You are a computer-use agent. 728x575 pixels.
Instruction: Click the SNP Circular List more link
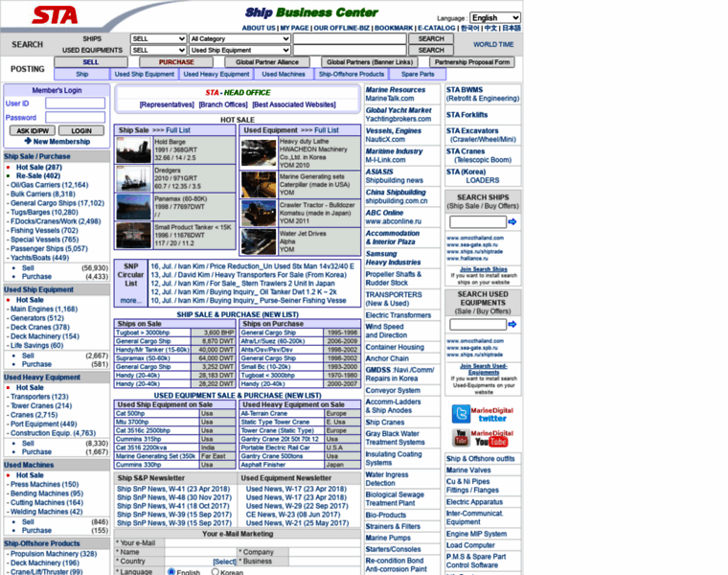click(131, 301)
